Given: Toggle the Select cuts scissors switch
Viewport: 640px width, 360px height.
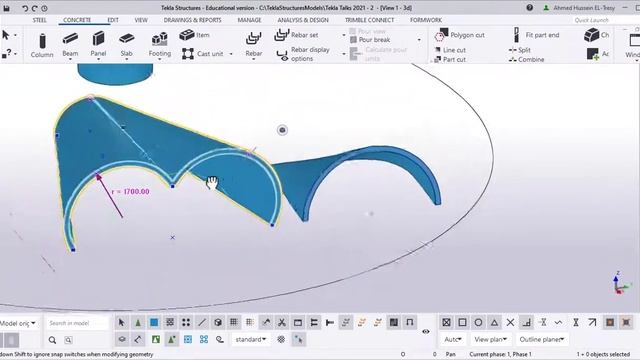Looking at the screenshot, I should point(282,323).
